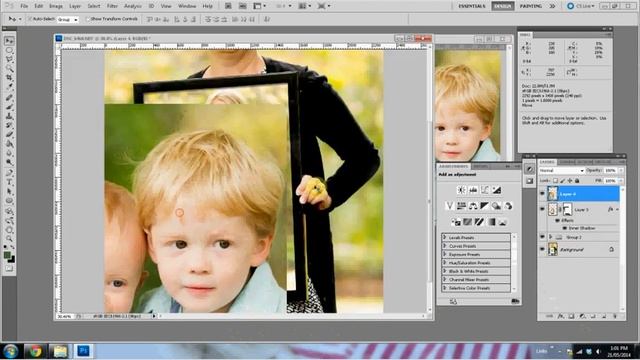The width and height of the screenshot is (640, 360).
Task: Open Chrome from the taskbar
Action: point(35,351)
